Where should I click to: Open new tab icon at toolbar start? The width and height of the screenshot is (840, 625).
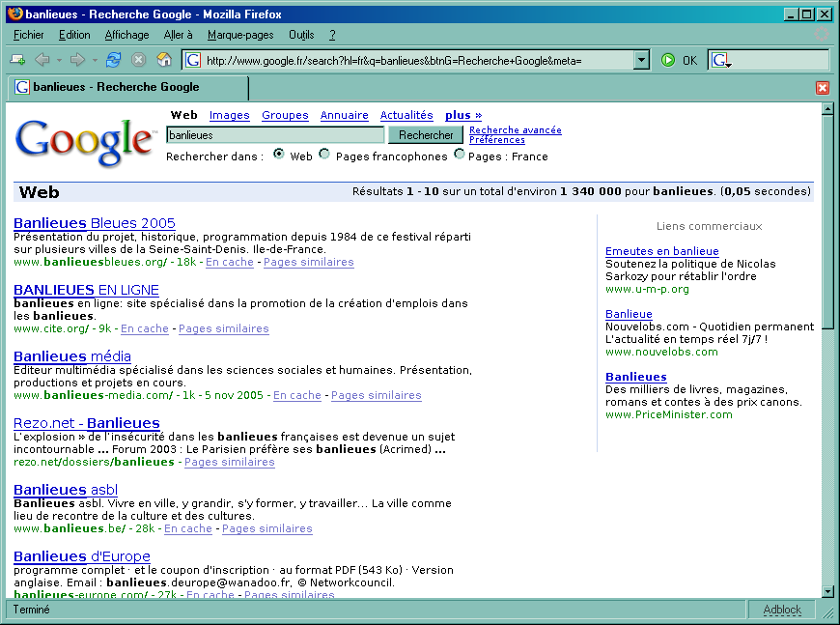[x=17, y=60]
